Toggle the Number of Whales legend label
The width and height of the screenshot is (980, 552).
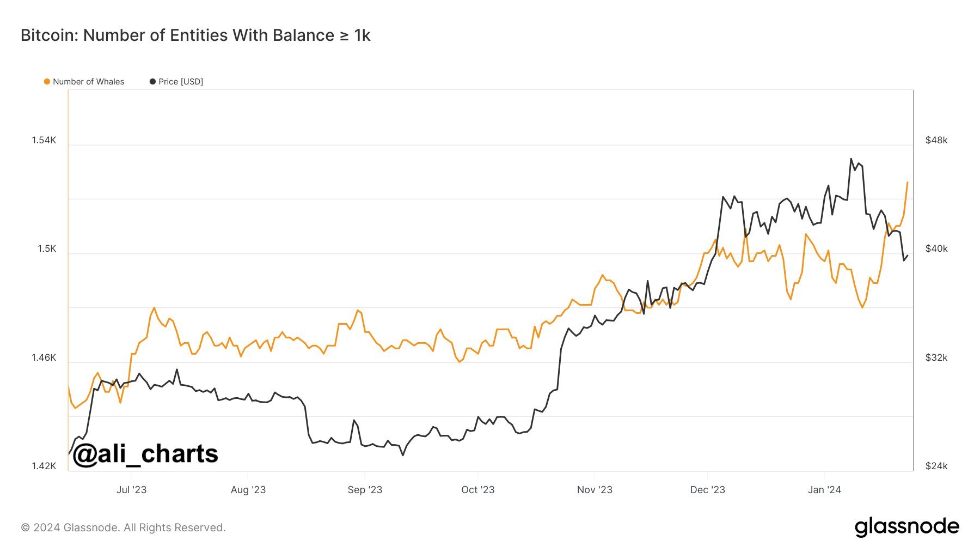click(x=88, y=82)
